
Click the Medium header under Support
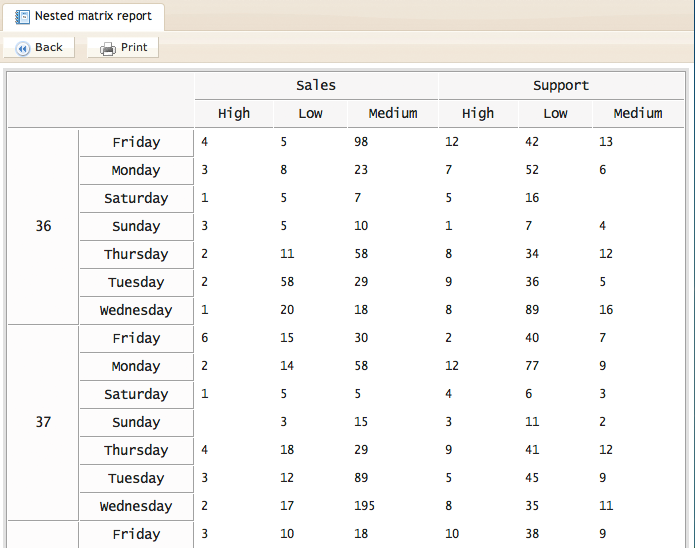point(638,113)
